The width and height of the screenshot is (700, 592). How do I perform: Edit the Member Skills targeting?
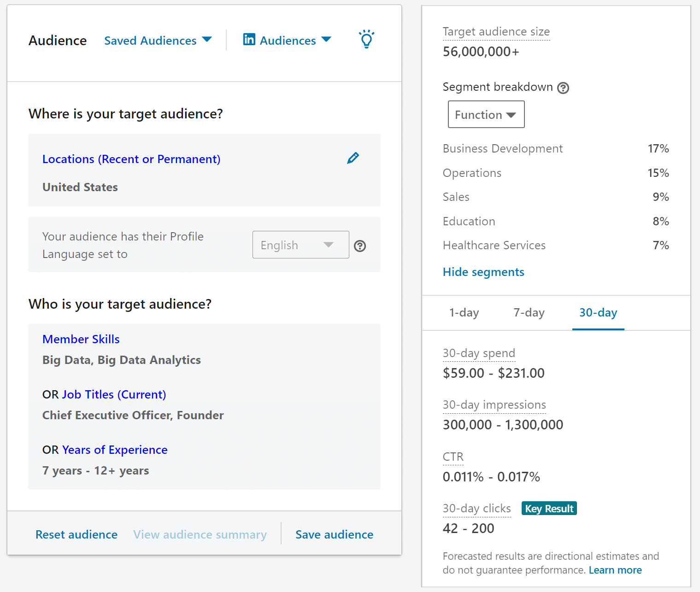pos(81,339)
